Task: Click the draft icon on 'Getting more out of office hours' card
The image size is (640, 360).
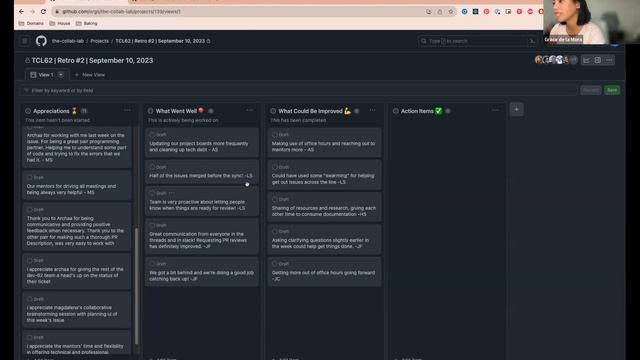Action: (275, 264)
